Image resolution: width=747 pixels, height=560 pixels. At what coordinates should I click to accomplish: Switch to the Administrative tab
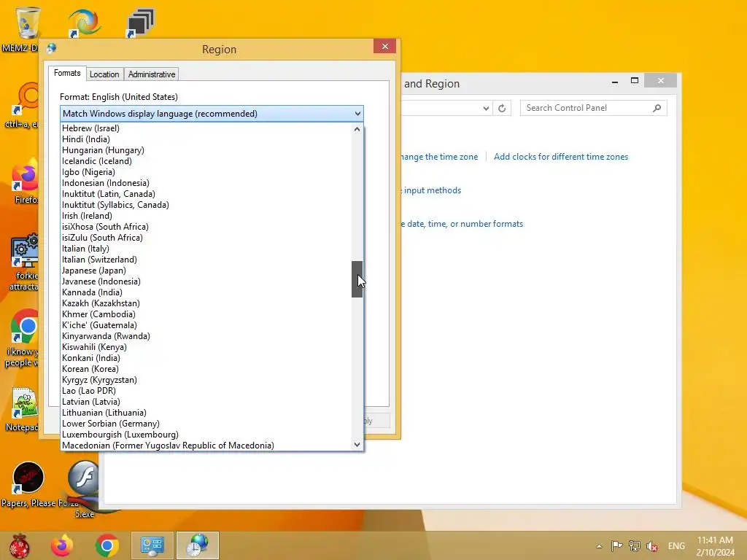152,74
